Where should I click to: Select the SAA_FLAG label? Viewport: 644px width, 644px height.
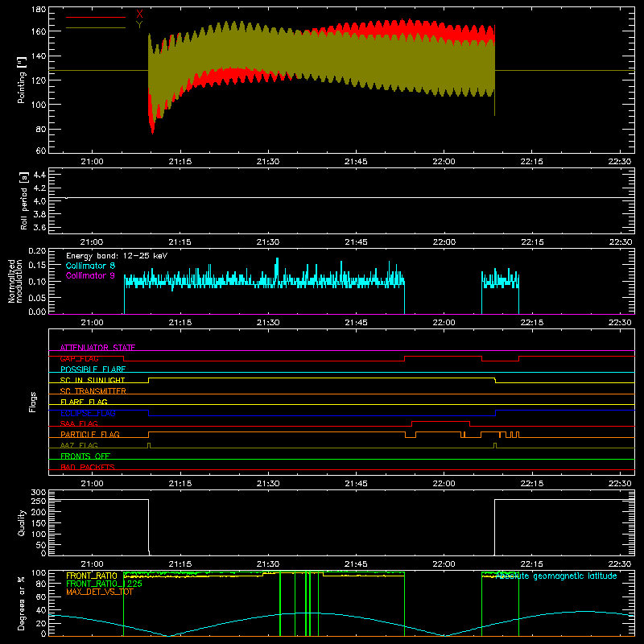click(x=79, y=423)
